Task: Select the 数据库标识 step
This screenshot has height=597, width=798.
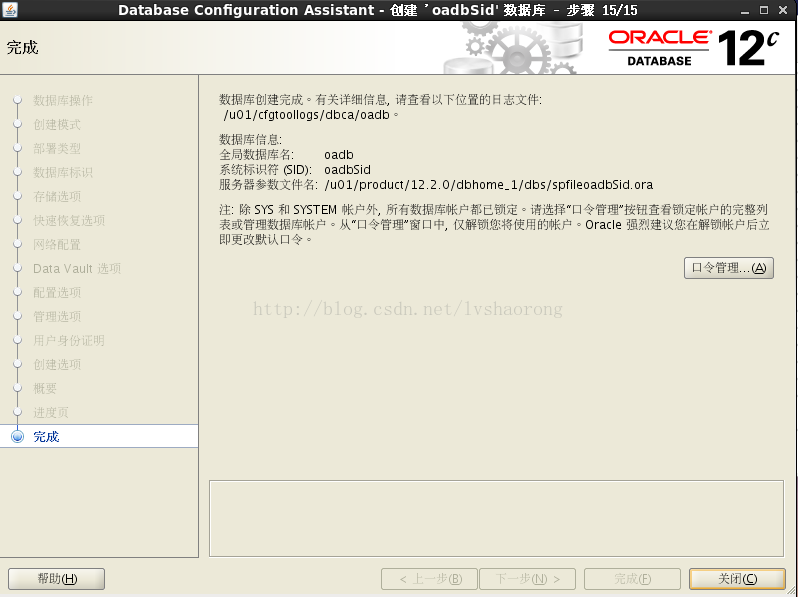Action: [63, 172]
